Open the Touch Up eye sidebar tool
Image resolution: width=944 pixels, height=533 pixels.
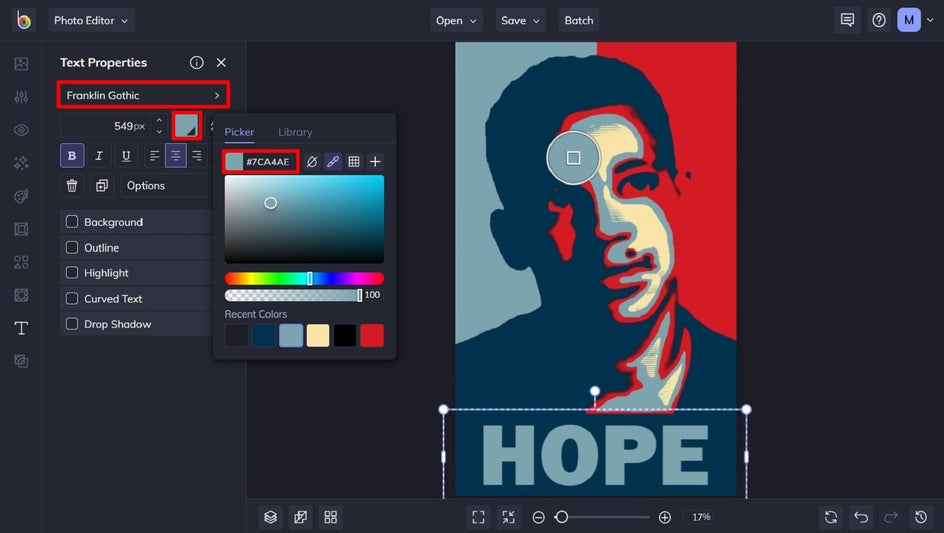tap(21, 130)
